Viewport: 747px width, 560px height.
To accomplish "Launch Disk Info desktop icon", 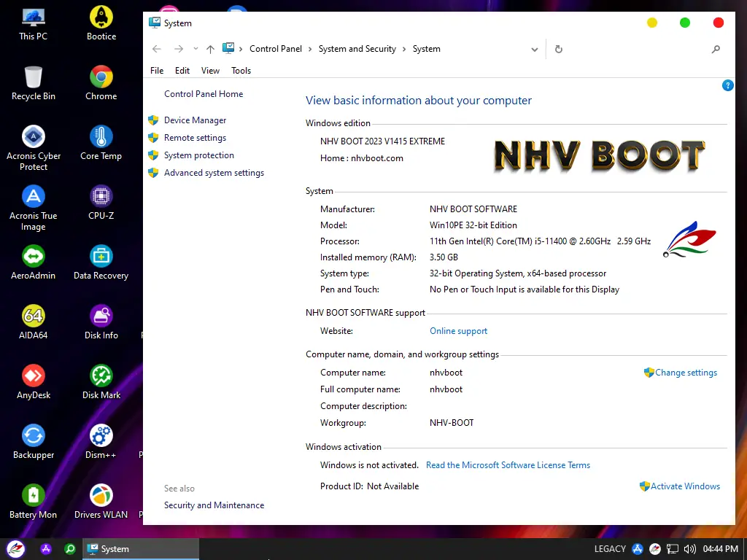I will point(101,322).
